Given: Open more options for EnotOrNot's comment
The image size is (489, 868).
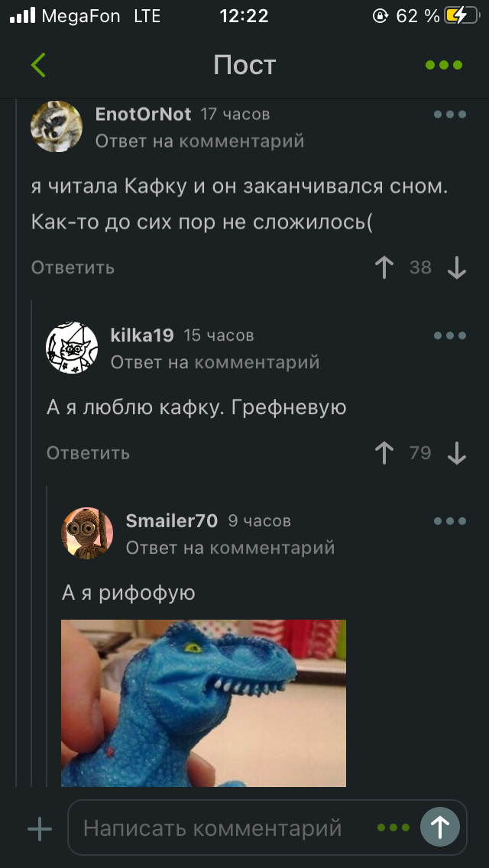Looking at the screenshot, I should coord(450,115).
